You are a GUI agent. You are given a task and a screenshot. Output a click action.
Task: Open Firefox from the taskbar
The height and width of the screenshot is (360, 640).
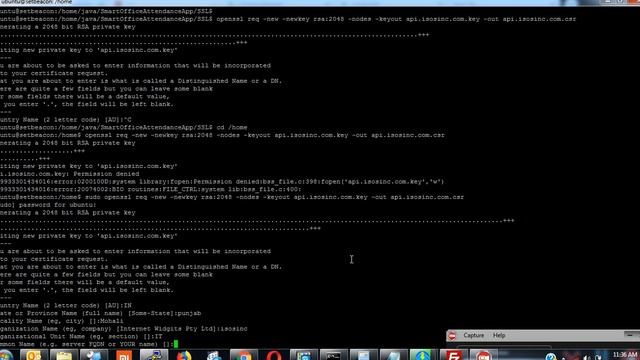point(184,355)
